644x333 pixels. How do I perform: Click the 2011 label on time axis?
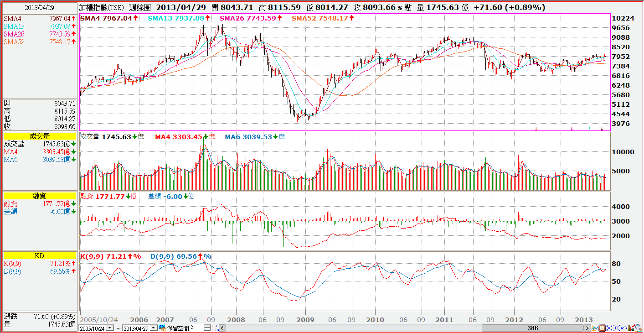tap(444, 319)
